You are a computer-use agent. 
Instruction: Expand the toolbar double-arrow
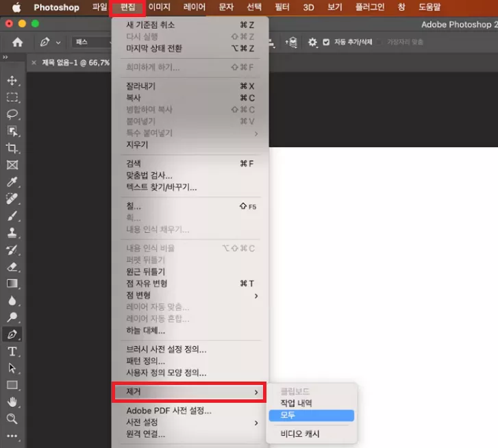tap(5, 57)
